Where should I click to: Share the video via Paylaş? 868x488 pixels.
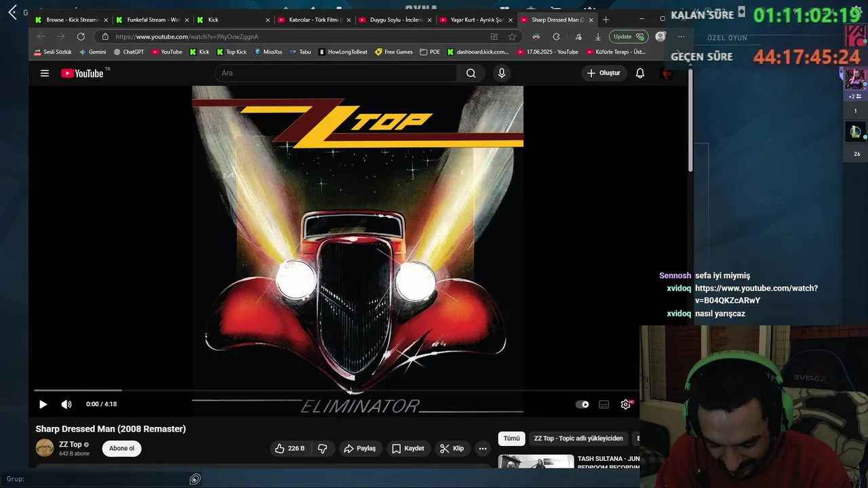click(359, 449)
